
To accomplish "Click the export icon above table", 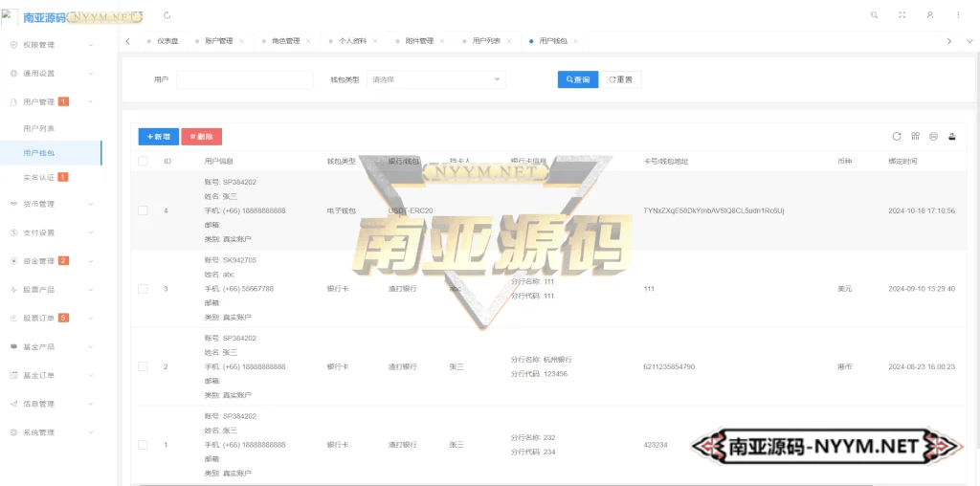I will point(951,137).
